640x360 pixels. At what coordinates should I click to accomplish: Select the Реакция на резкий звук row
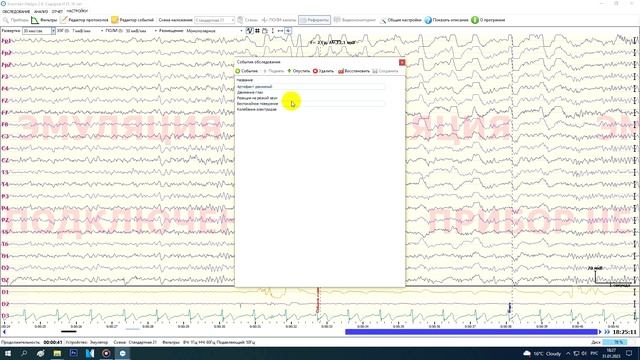click(310, 98)
